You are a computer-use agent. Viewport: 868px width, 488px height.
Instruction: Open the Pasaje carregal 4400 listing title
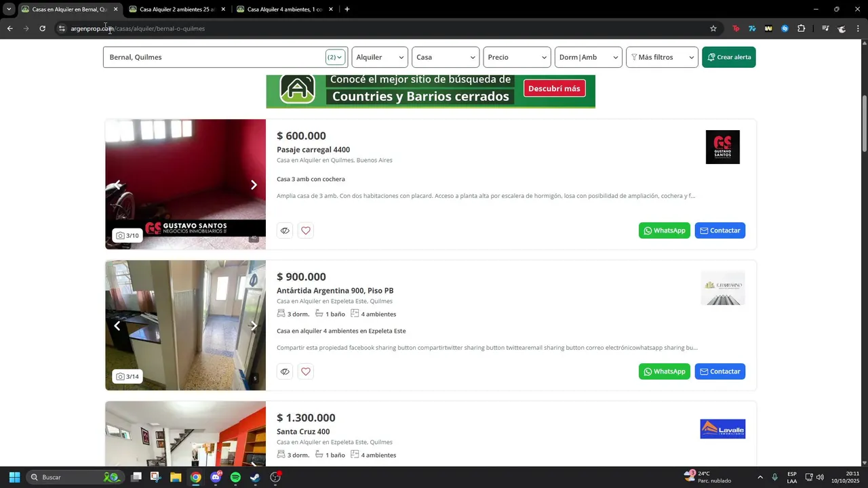[x=313, y=150]
